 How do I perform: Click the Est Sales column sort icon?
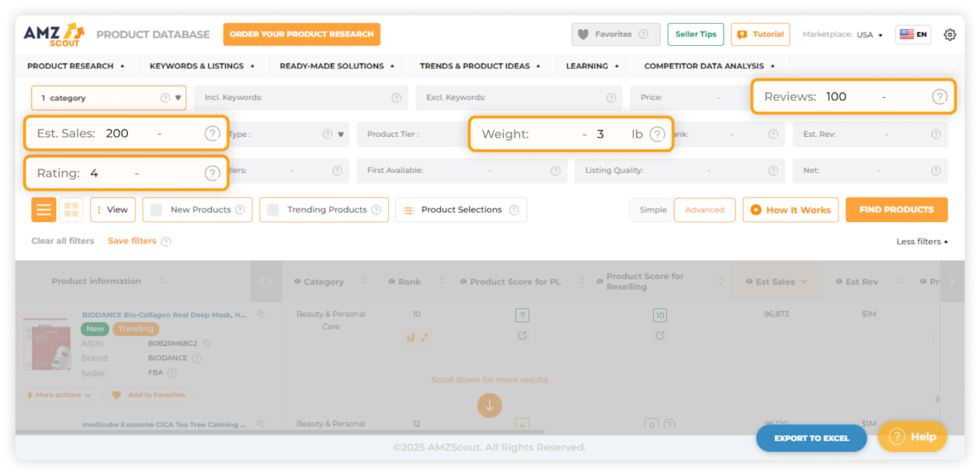[x=804, y=281]
